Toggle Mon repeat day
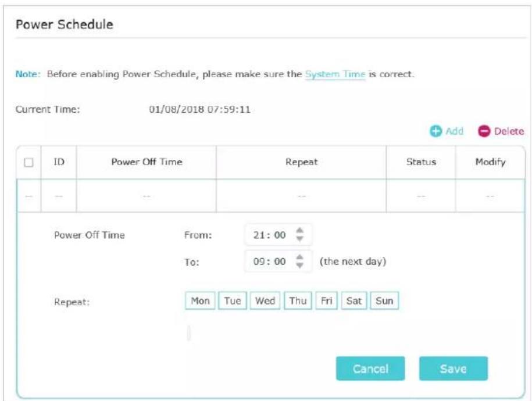The width and height of the screenshot is (532, 401). 200,300
